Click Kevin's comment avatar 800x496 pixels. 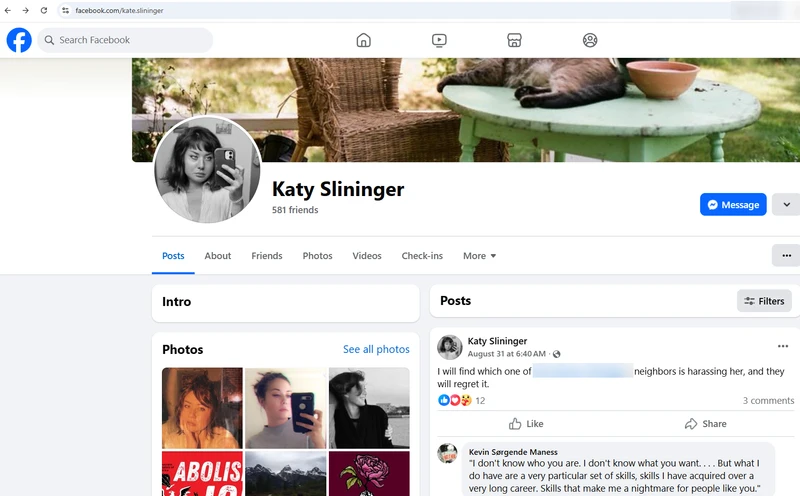click(447, 453)
